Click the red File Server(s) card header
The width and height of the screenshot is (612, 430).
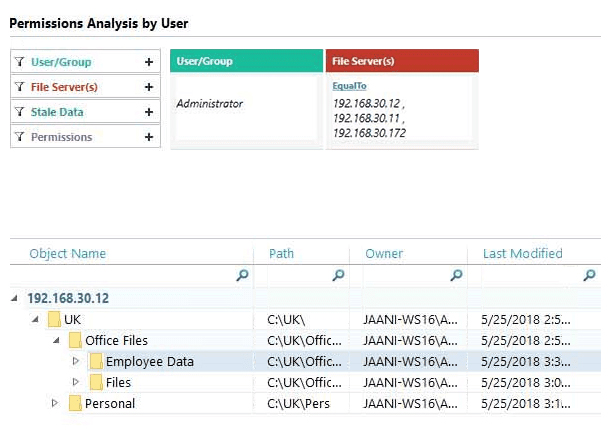402,61
